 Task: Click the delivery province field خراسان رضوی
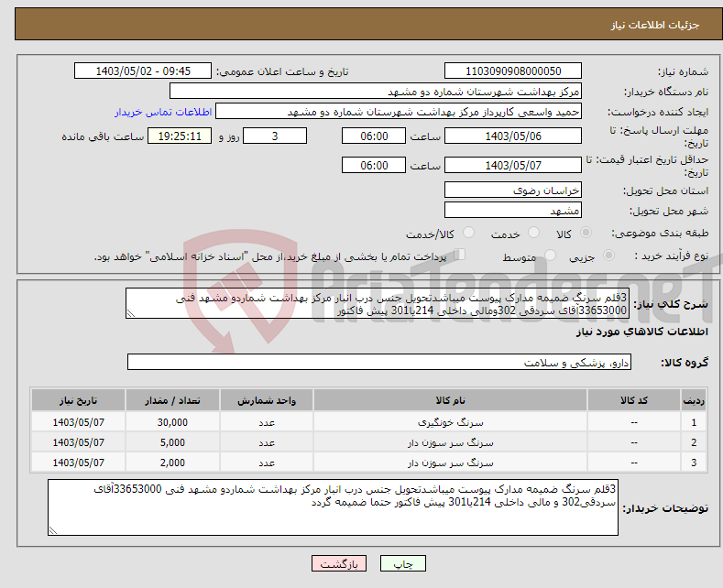513,190
